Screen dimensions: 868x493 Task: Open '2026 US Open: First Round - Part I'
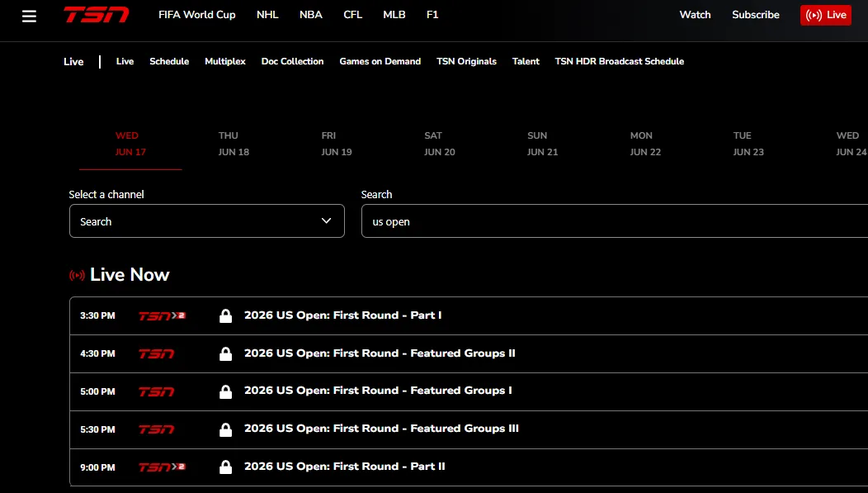[x=342, y=315]
